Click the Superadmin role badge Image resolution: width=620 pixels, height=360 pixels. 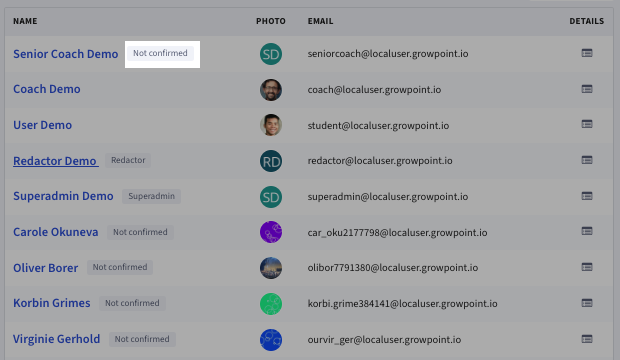tap(151, 196)
